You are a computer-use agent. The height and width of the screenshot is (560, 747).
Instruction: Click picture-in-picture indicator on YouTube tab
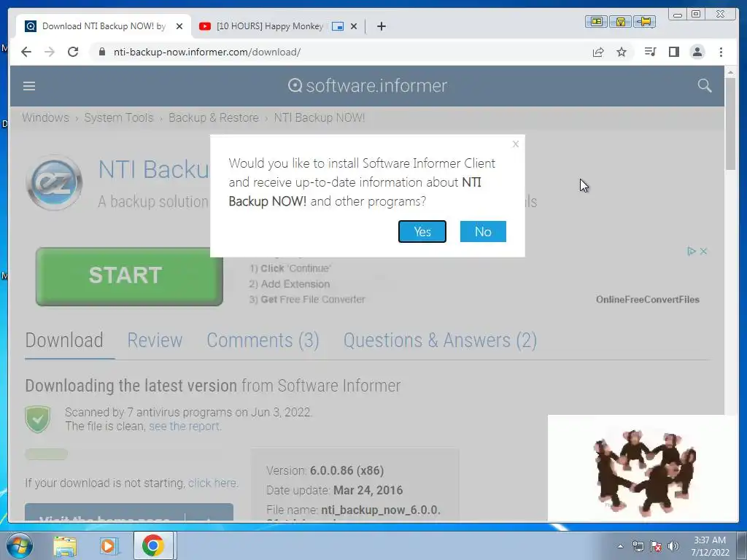tap(338, 26)
